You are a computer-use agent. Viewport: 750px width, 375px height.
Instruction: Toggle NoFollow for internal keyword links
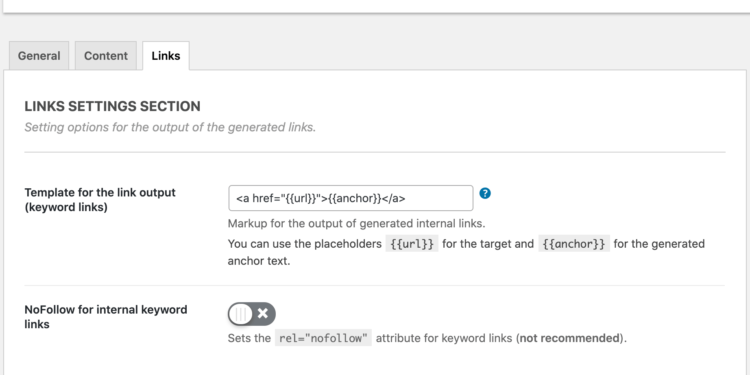tap(252, 314)
